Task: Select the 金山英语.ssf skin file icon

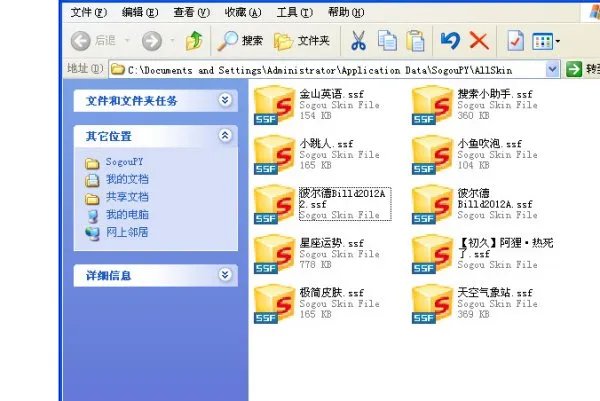Action: (x=274, y=105)
